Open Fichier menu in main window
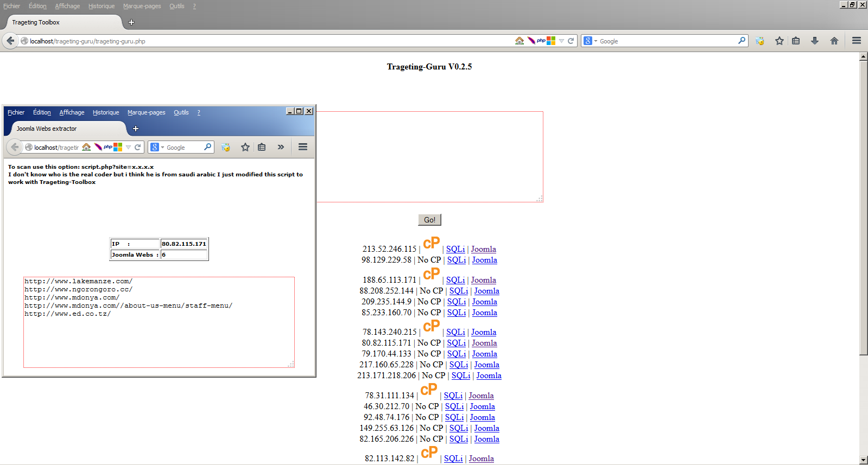 [12, 6]
